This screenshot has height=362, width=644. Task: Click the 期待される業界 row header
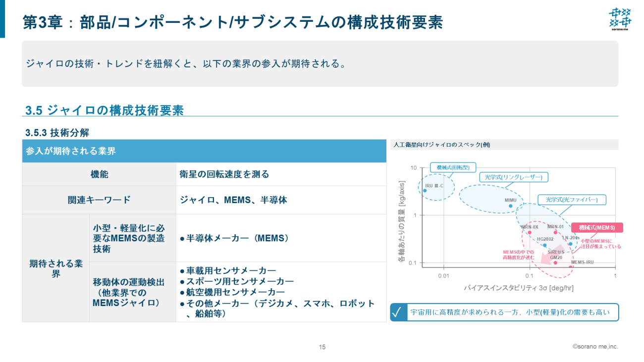[56, 268]
